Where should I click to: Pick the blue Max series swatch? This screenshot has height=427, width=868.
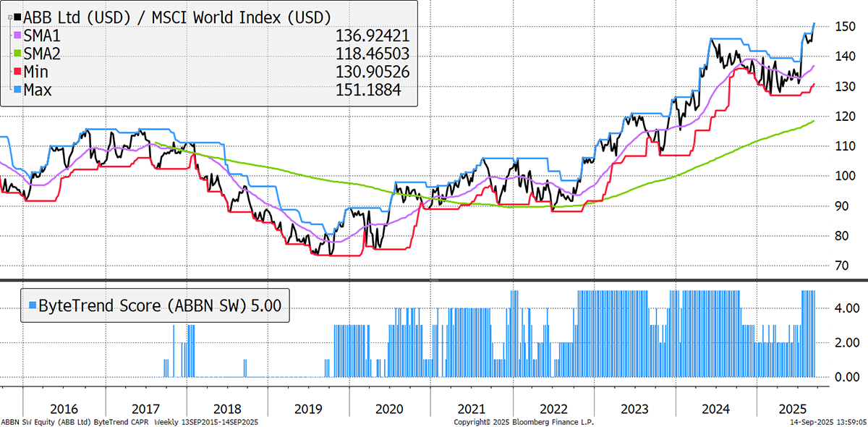pos(17,90)
